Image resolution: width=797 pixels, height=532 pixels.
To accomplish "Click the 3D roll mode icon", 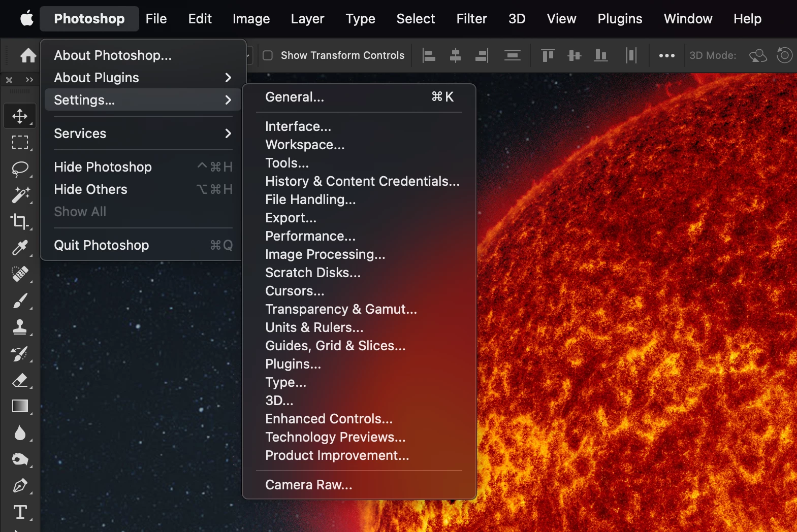I will [x=785, y=55].
